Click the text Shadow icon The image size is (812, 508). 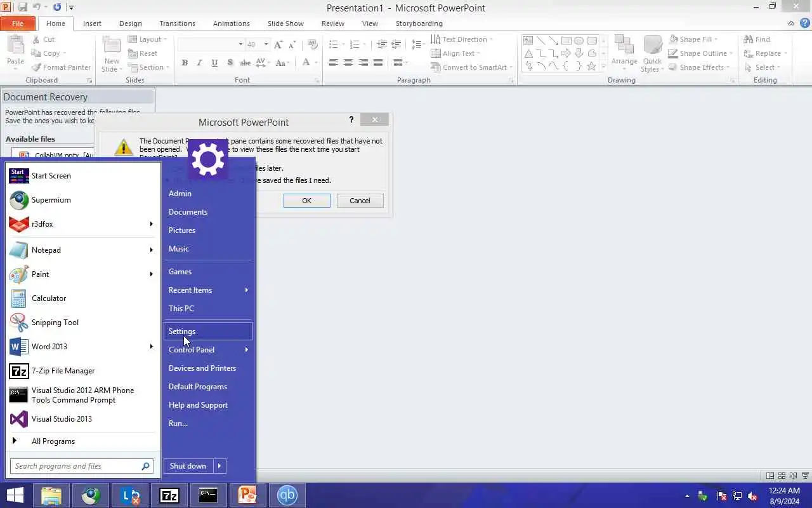tap(230, 63)
